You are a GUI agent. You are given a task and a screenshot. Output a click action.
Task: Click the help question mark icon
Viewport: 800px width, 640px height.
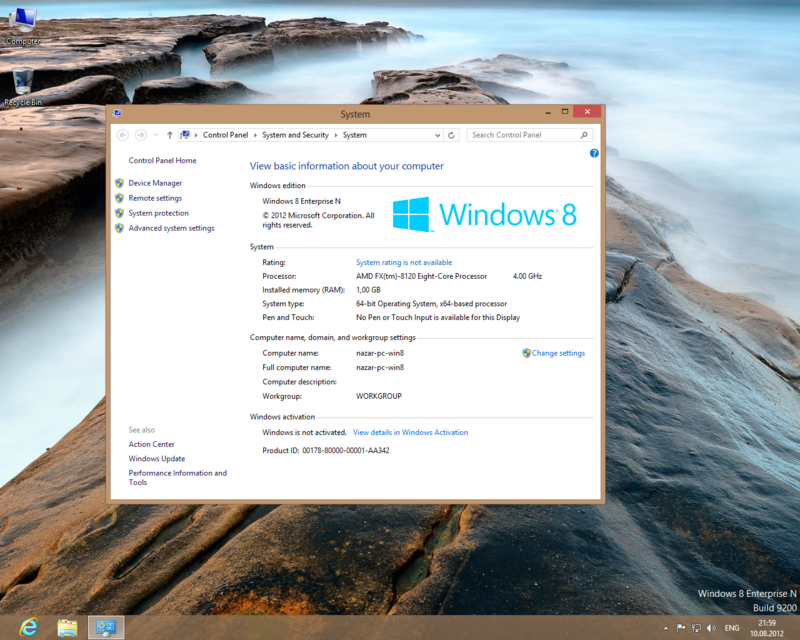(594, 153)
